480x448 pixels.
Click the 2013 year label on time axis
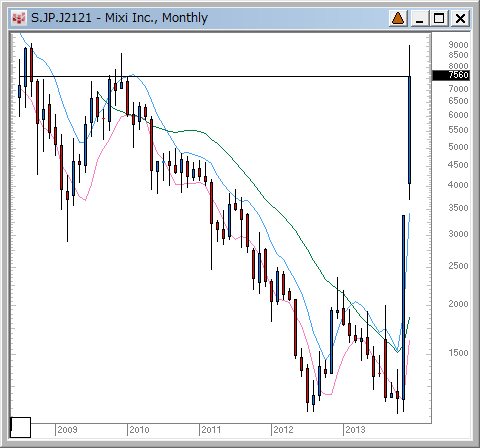coord(355,430)
